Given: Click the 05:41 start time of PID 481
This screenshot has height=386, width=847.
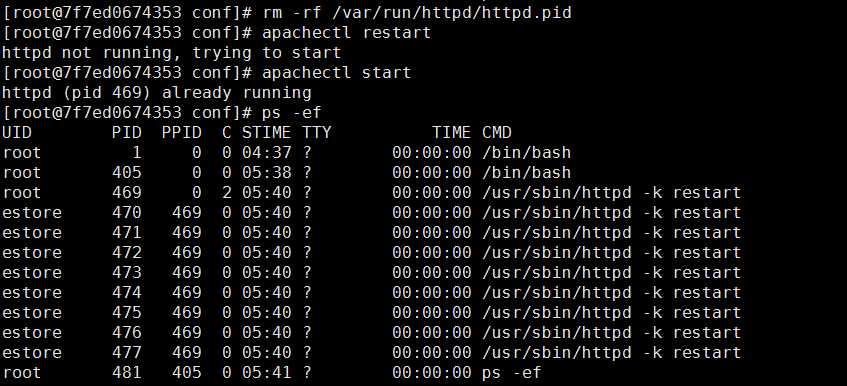Looking at the screenshot, I should (266, 373).
